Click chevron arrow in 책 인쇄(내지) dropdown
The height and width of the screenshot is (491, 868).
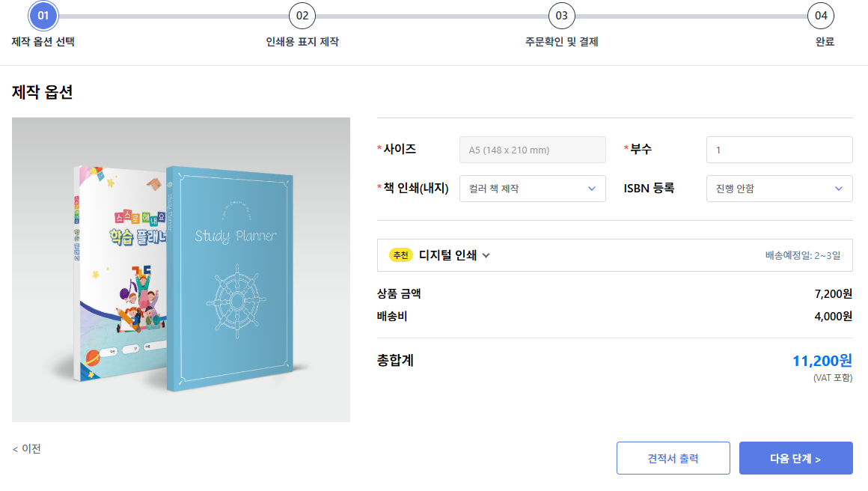(x=592, y=189)
